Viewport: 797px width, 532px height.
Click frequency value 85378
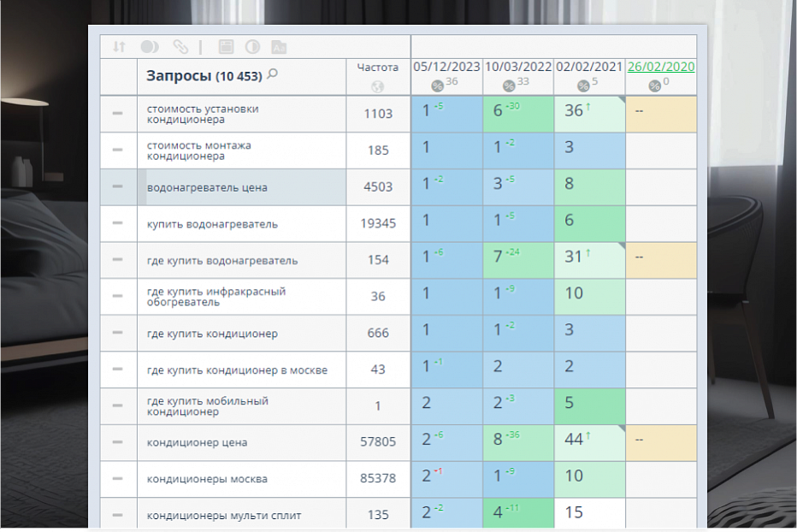(x=378, y=478)
